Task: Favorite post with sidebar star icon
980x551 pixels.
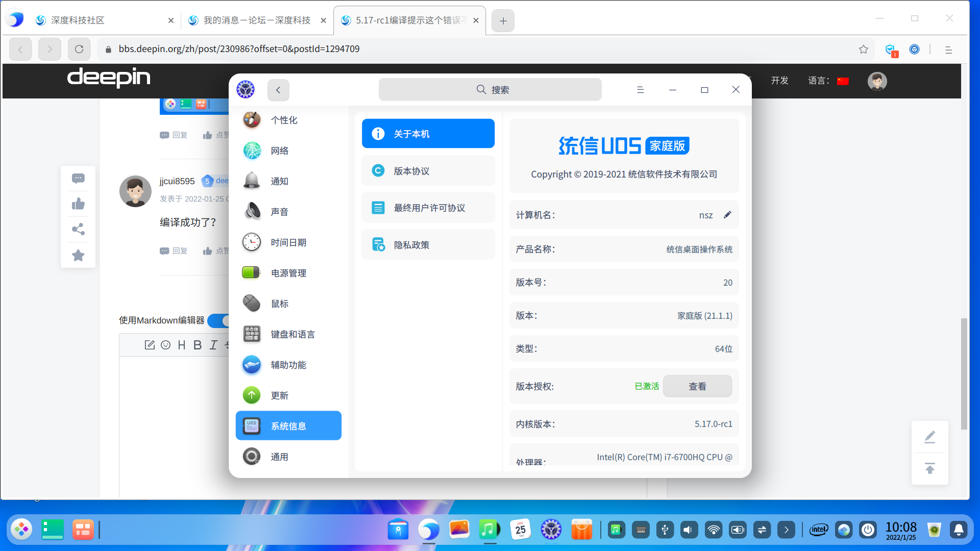Action: pyautogui.click(x=78, y=255)
